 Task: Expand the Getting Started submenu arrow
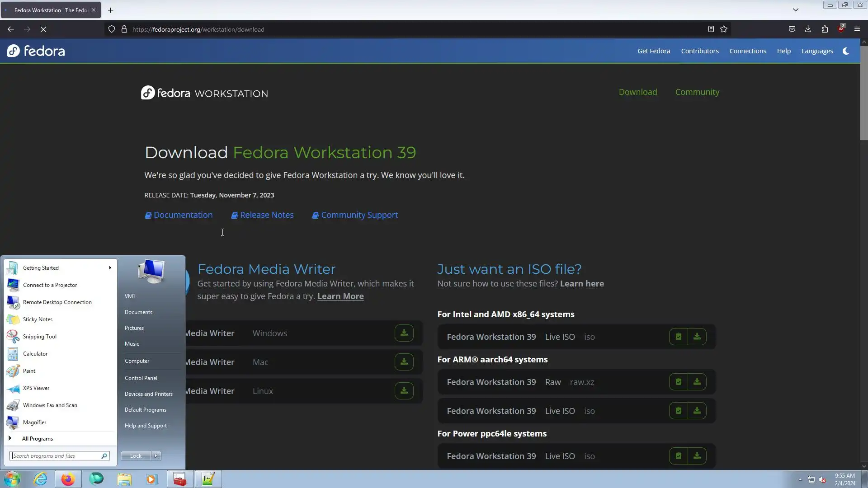tap(110, 268)
